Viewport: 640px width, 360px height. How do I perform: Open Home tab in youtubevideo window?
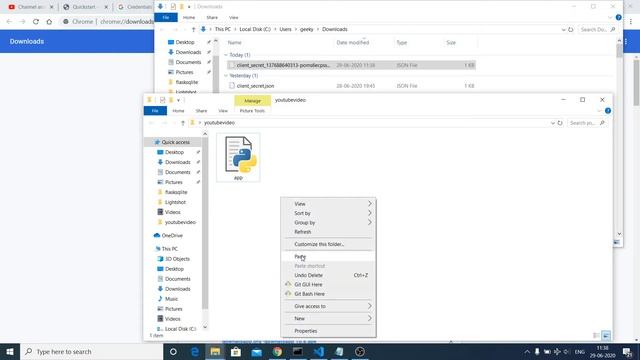click(x=178, y=111)
